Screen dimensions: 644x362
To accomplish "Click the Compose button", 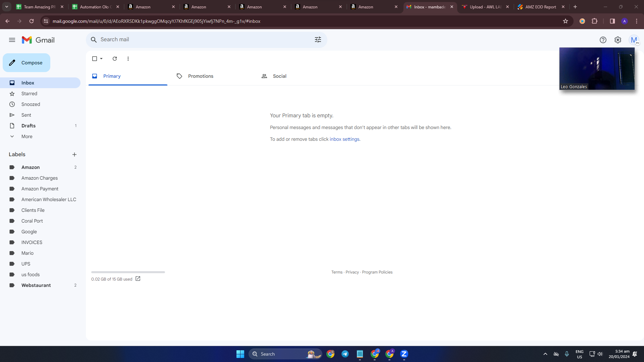I will coord(26,63).
